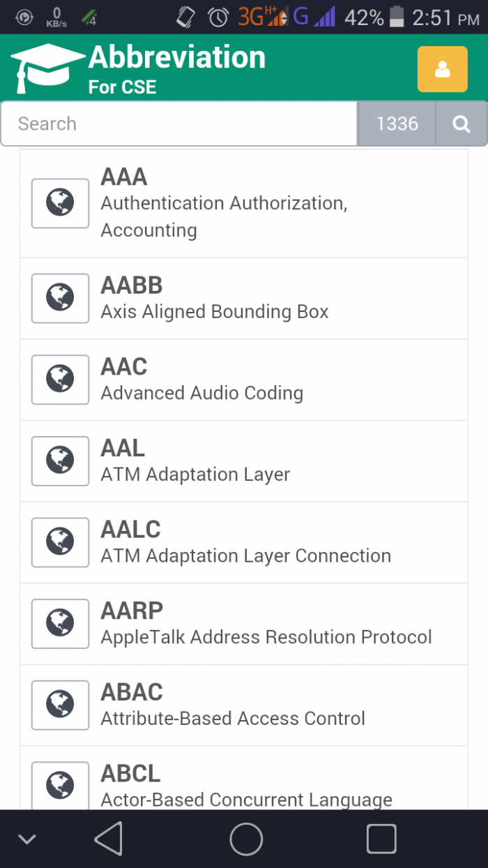Tap the globe icon next to AABB

pos(60,298)
